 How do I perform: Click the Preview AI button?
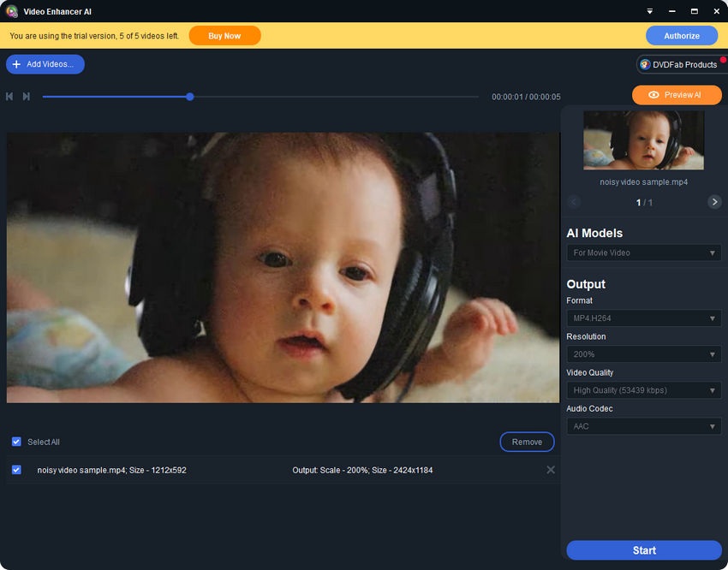[677, 95]
